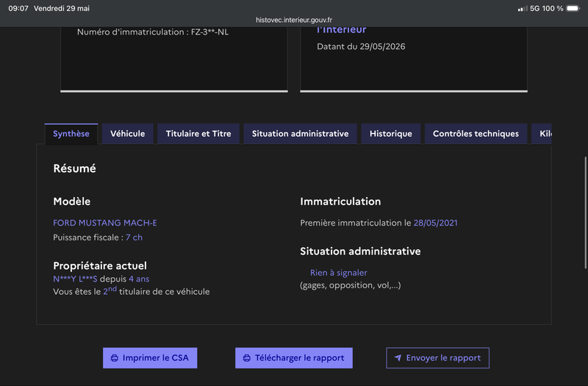Click the 2nd titulaire ordinal text
This screenshot has width=588, height=386.
pos(110,290)
